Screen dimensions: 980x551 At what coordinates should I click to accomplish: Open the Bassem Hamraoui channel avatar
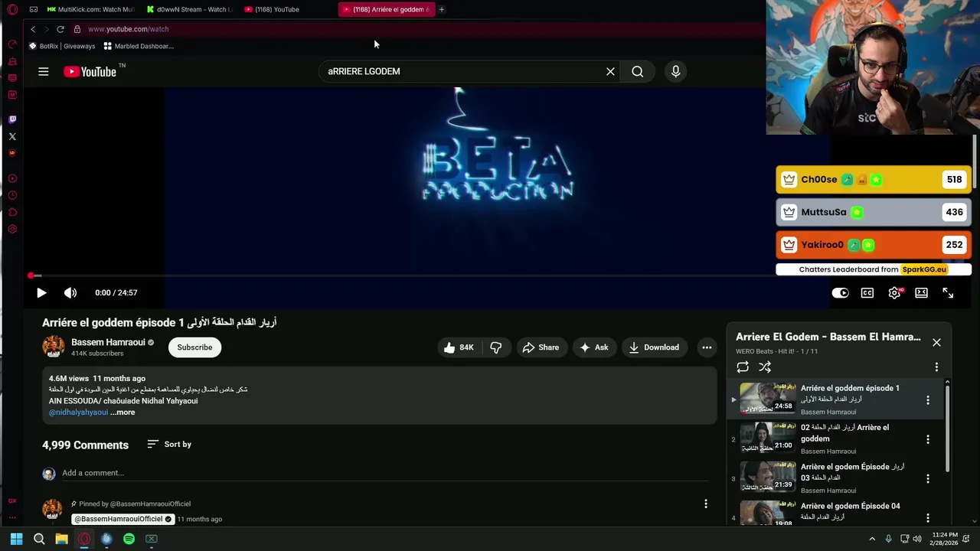point(54,347)
